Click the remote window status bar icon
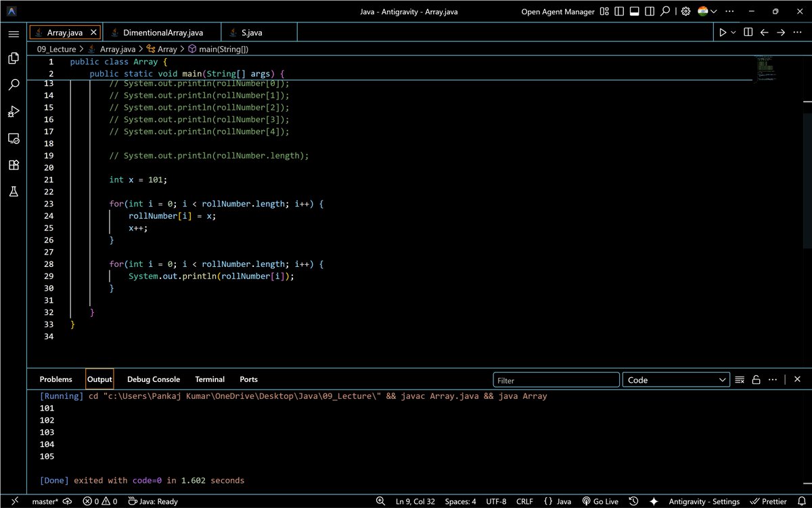Image resolution: width=812 pixels, height=508 pixels. coord(14,501)
